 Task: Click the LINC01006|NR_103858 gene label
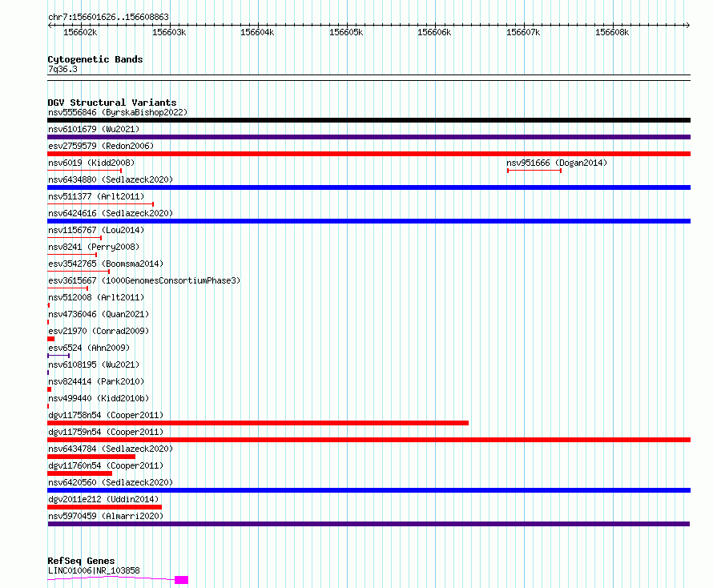point(94,570)
